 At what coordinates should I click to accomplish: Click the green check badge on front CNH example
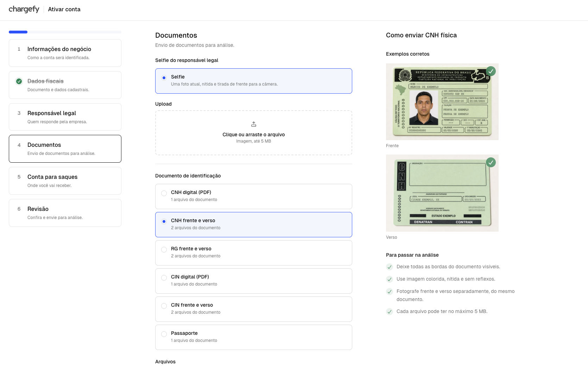tap(491, 71)
